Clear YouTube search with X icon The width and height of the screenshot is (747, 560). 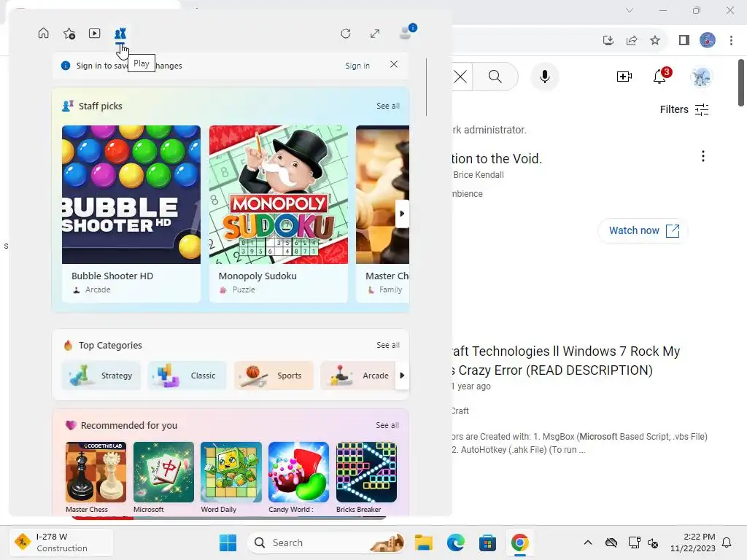click(460, 77)
